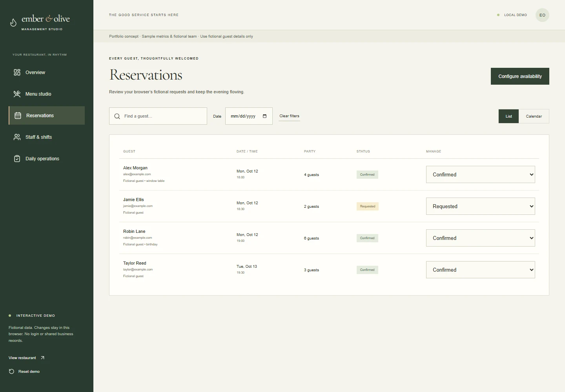Click the Menu studio utensils icon
Viewport: 565px width, 392px height.
(17, 94)
